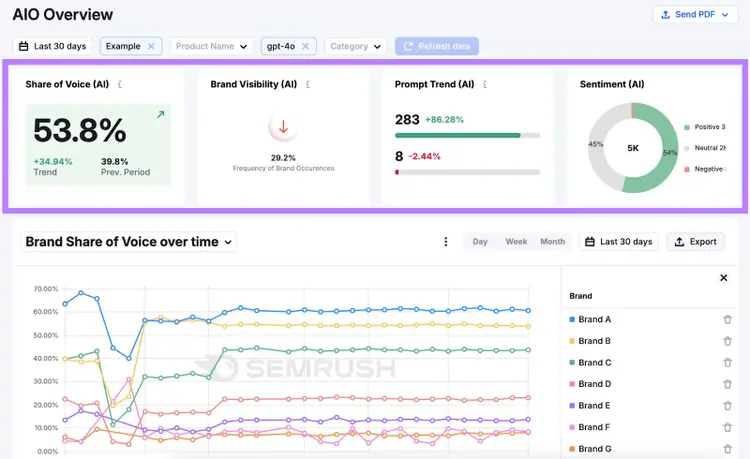Open the Last 30 days filter at top
The width and height of the screenshot is (750, 459).
(x=52, y=46)
